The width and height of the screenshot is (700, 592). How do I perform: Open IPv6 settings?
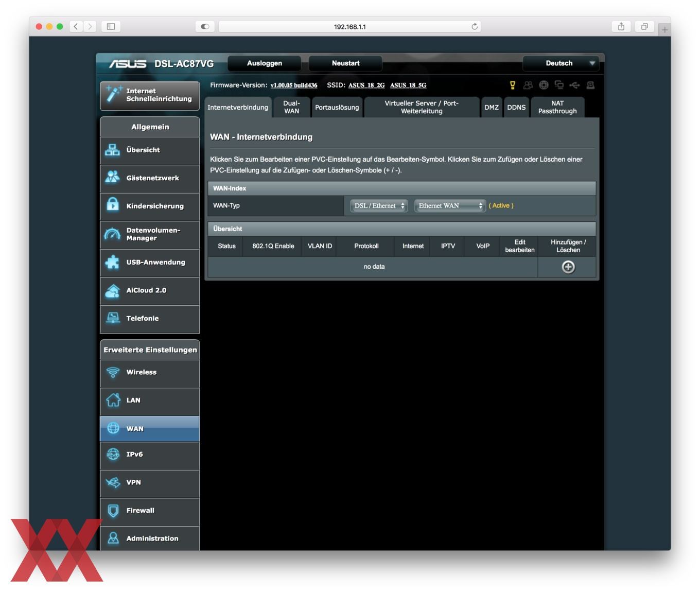tap(150, 455)
